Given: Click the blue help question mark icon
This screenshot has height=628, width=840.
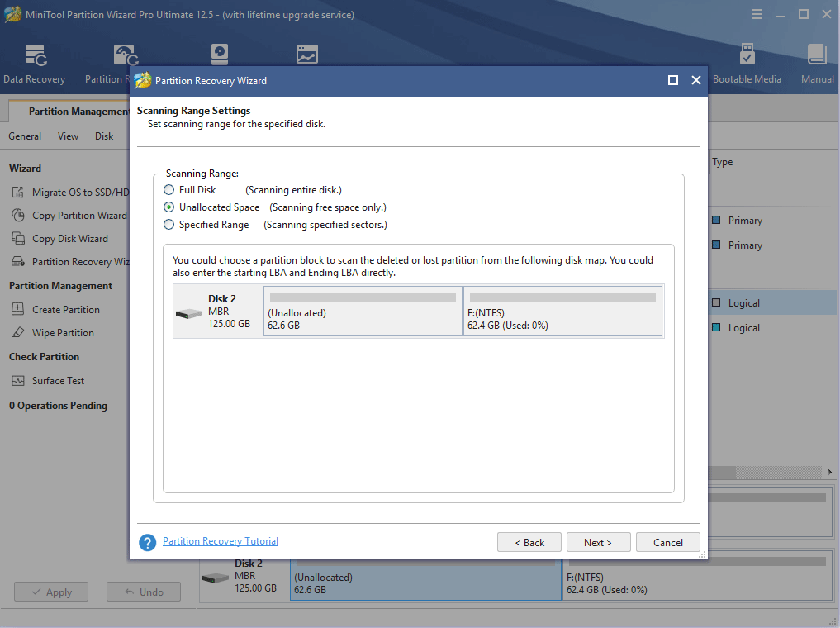Looking at the screenshot, I should pyautogui.click(x=147, y=542).
